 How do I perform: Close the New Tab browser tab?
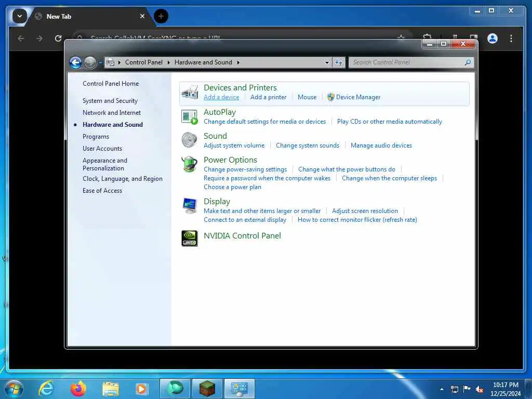point(142,16)
